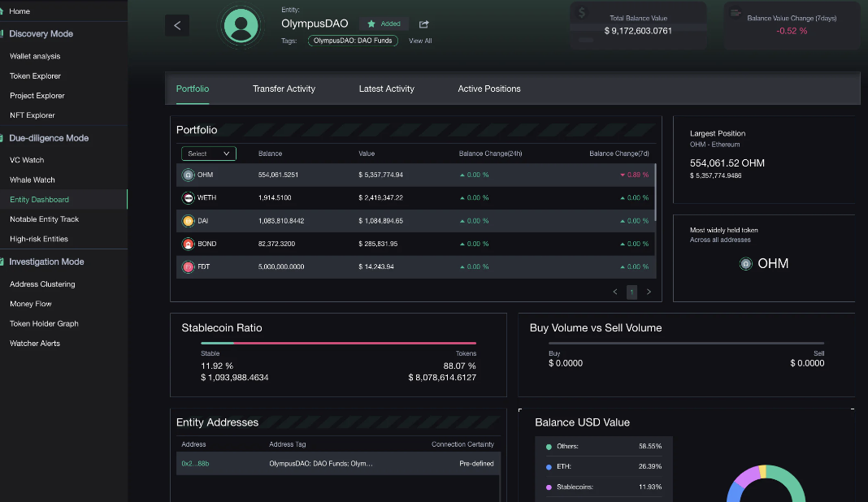
Task: Collapse the Discovery Mode section
Action: pos(41,34)
